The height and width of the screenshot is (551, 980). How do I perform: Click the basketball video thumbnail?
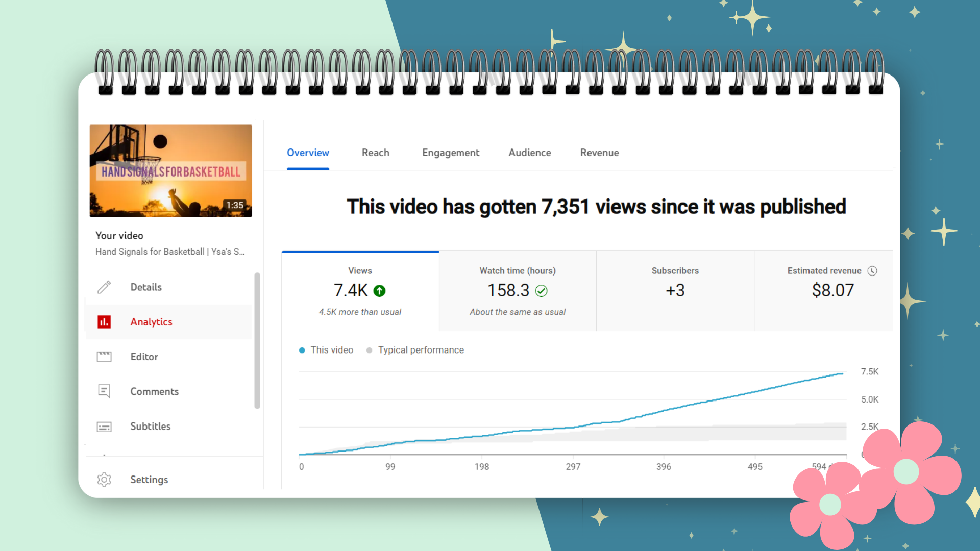(x=170, y=171)
